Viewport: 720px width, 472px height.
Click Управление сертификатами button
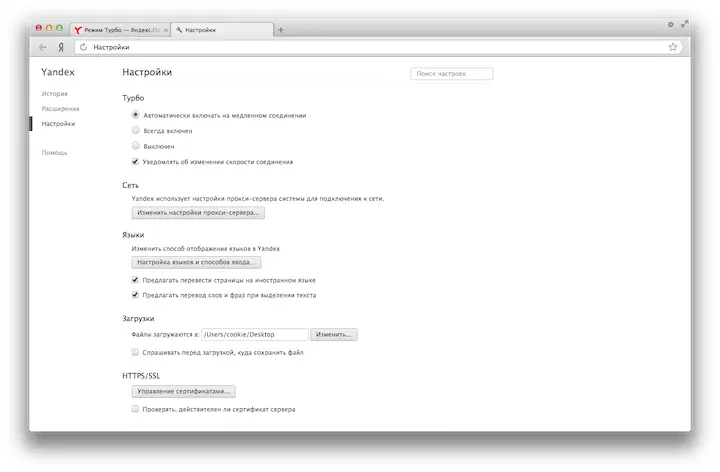[184, 391]
